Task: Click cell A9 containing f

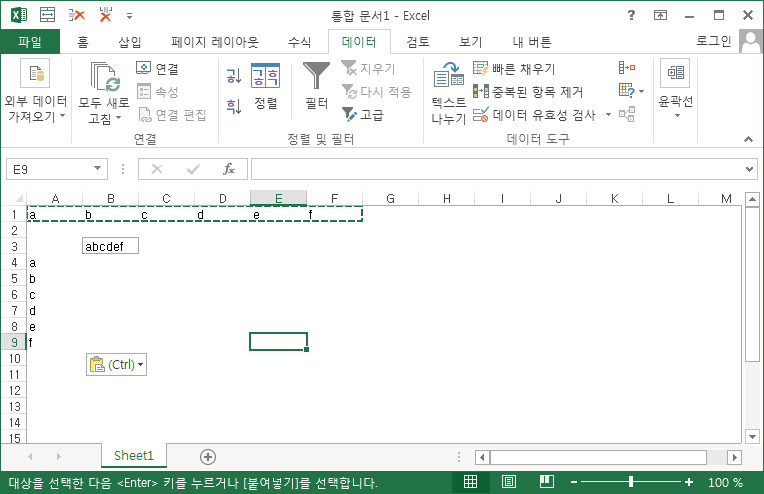Action: pos(55,342)
